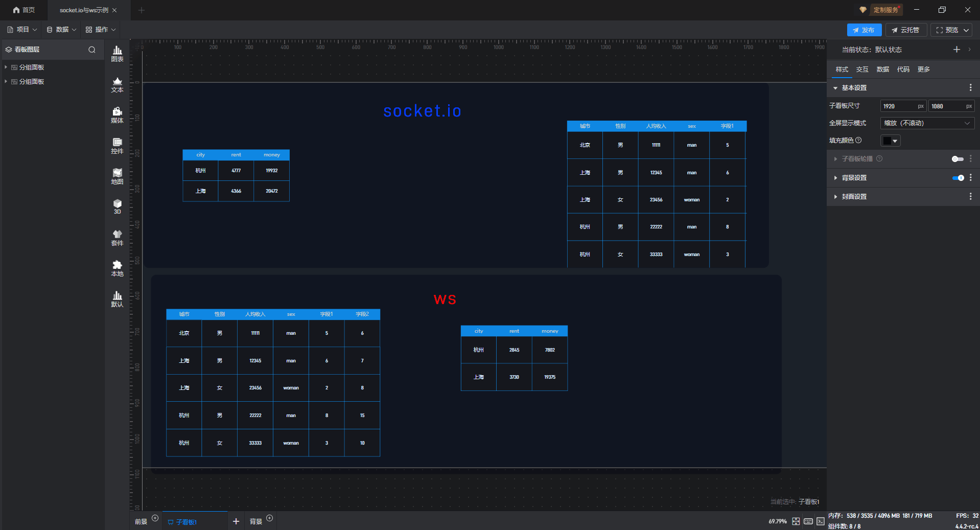Disable the 背景设置 toggle switch

click(958, 178)
